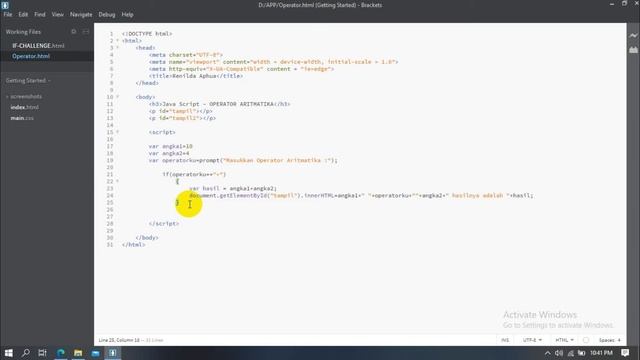Click the title tag line
The image size is (640, 360).
coord(196,76)
